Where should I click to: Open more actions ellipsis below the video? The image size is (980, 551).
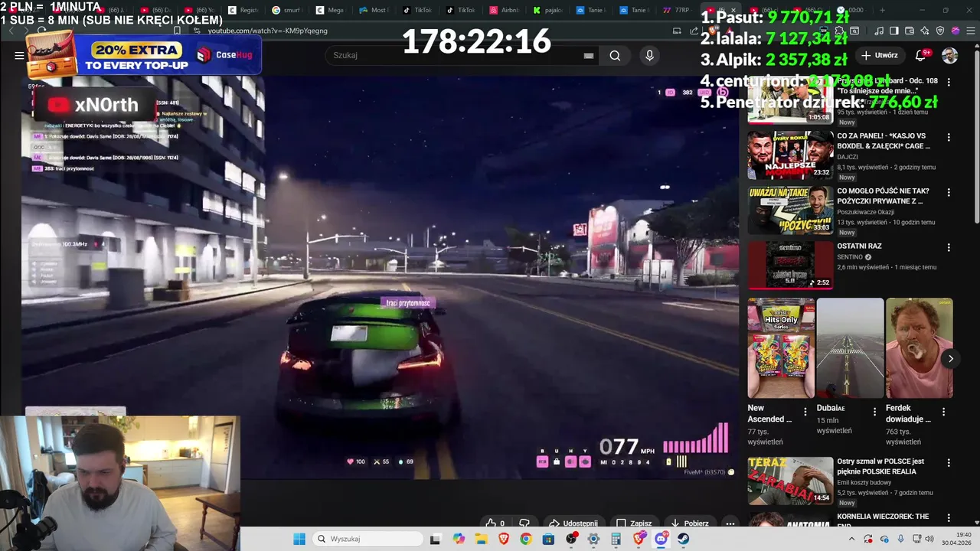730,523
